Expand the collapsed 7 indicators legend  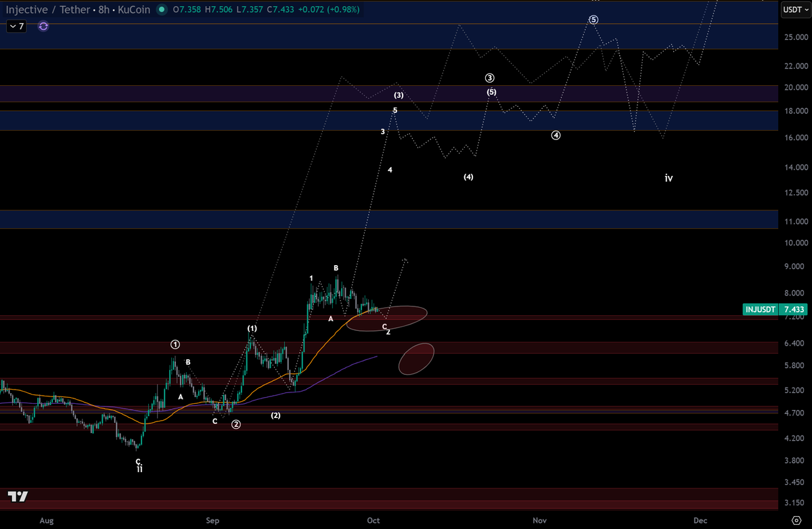(16, 26)
